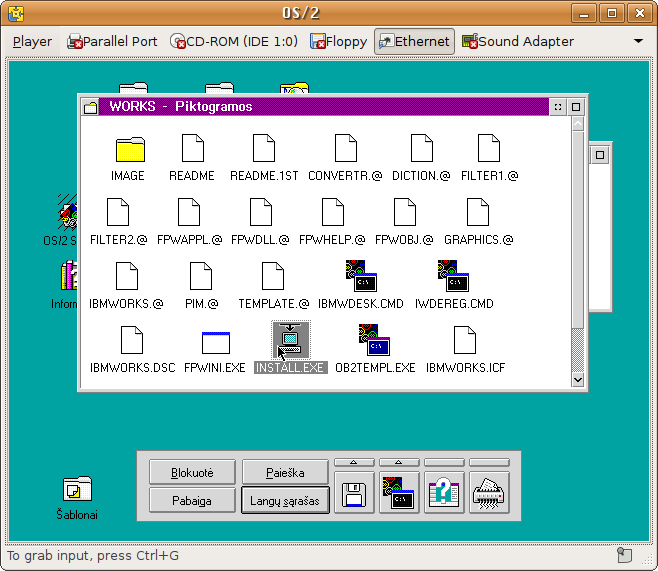This screenshot has height=571, width=658.
Task: Select the IBMWORKS.@ file icon
Action: coord(127,276)
